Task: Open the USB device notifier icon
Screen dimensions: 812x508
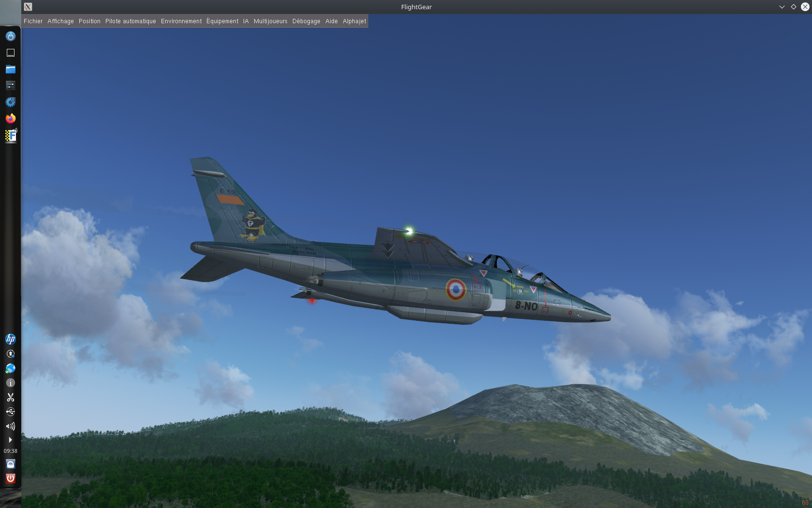Action: (x=10, y=412)
